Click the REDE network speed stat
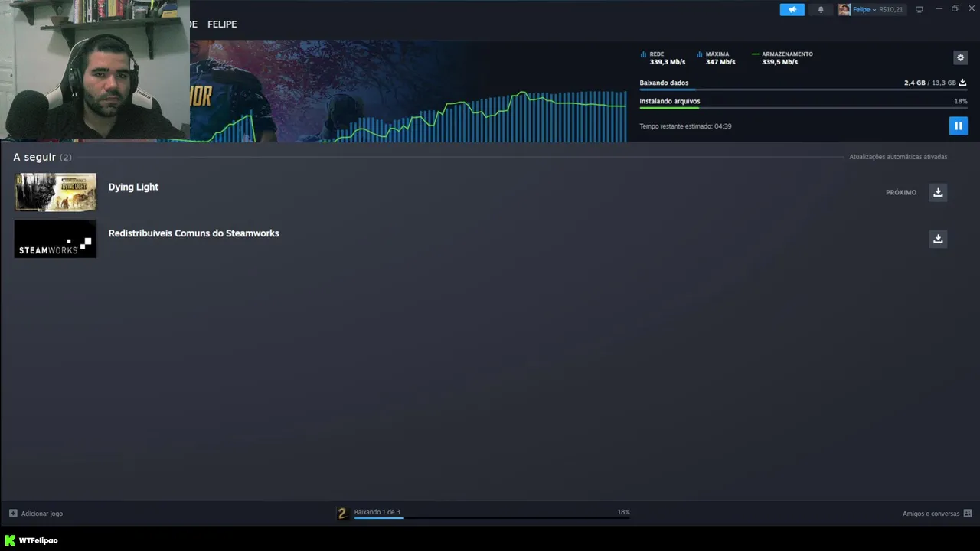Viewport: 980px width, 551px height. [663, 58]
